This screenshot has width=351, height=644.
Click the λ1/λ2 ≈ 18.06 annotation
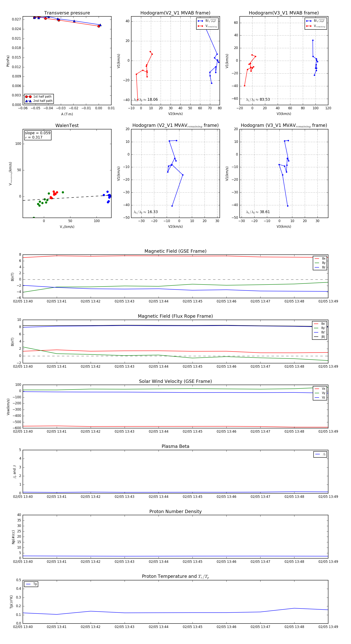(x=146, y=100)
